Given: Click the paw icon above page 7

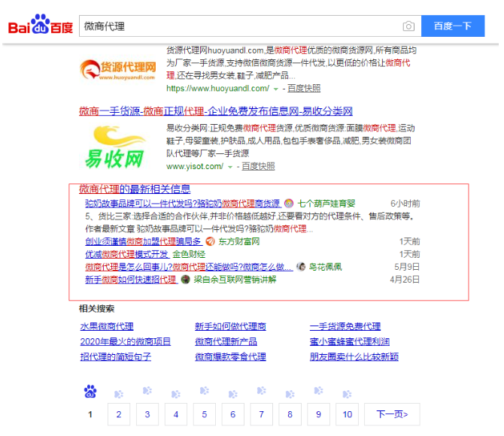Looking at the screenshot, I should click(x=261, y=391).
